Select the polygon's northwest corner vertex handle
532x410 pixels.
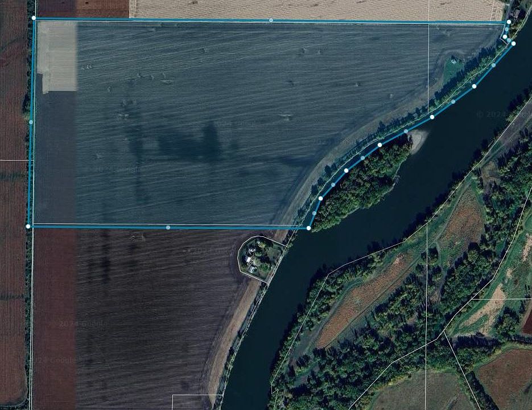click(x=34, y=18)
